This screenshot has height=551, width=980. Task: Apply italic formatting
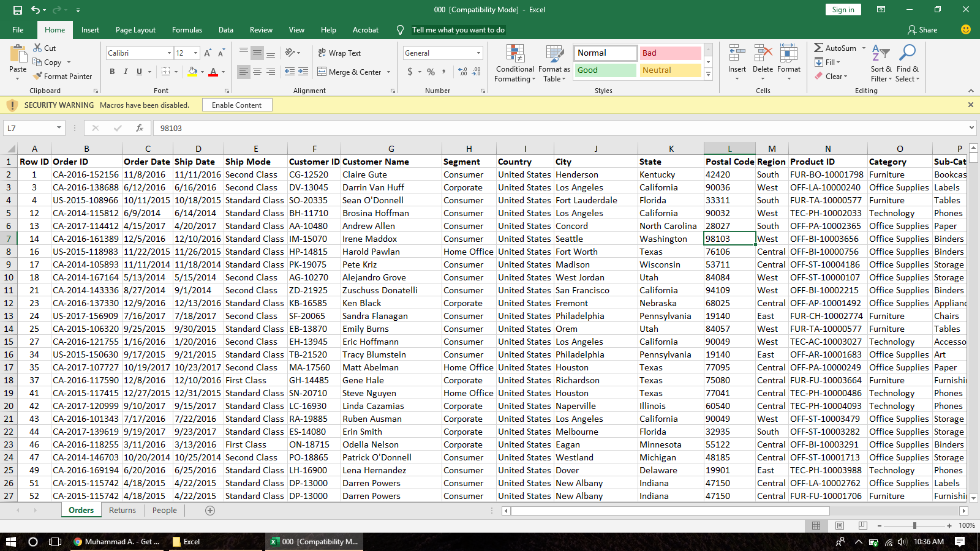tap(126, 72)
